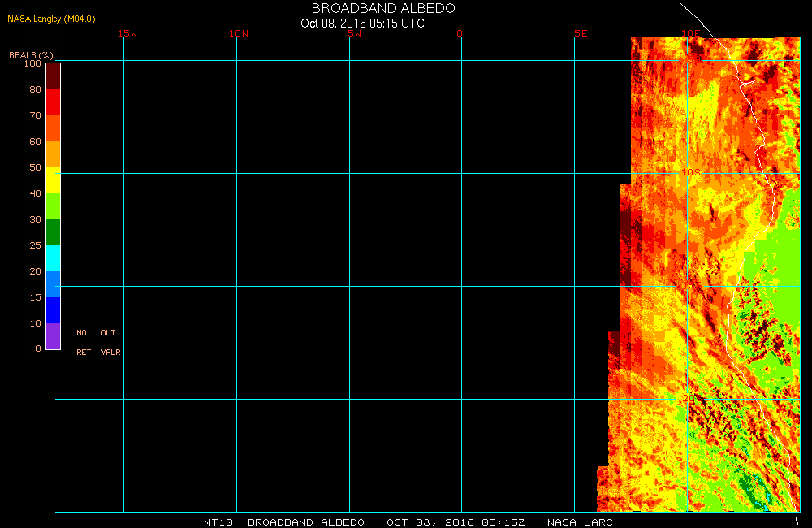Choose the purple 0-10% legend swatch
This screenshot has height=528, width=812.
tap(53, 335)
